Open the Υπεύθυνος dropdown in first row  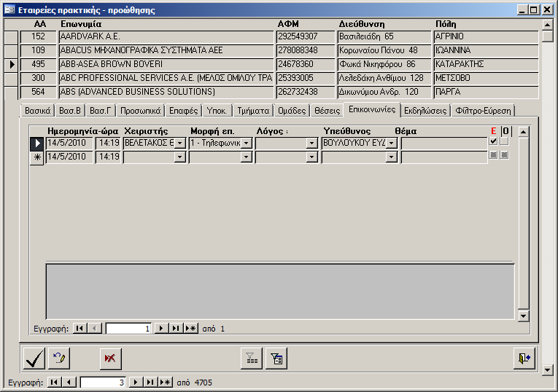coord(392,144)
